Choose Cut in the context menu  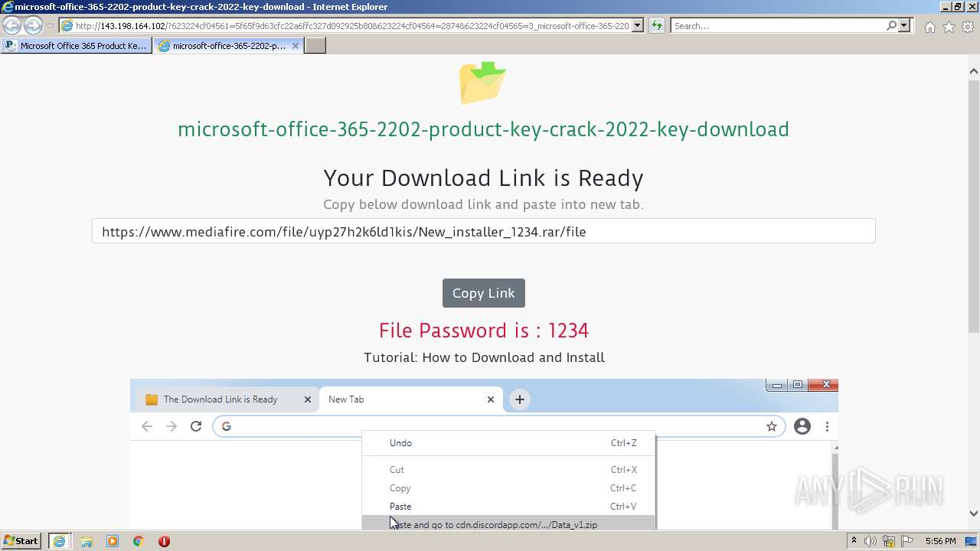(x=508, y=470)
